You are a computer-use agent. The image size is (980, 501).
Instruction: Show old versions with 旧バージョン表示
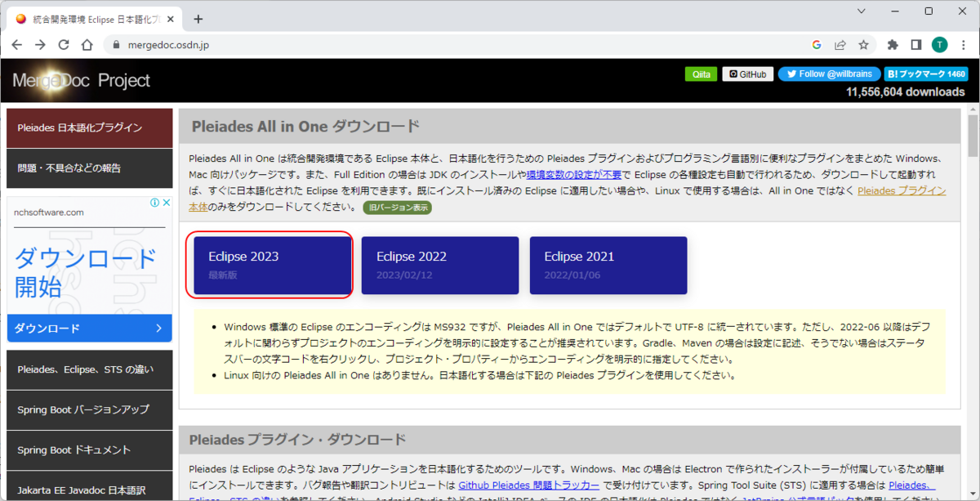(398, 208)
